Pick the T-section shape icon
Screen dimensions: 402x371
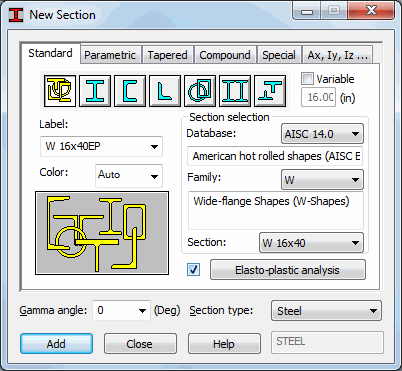coord(270,91)
